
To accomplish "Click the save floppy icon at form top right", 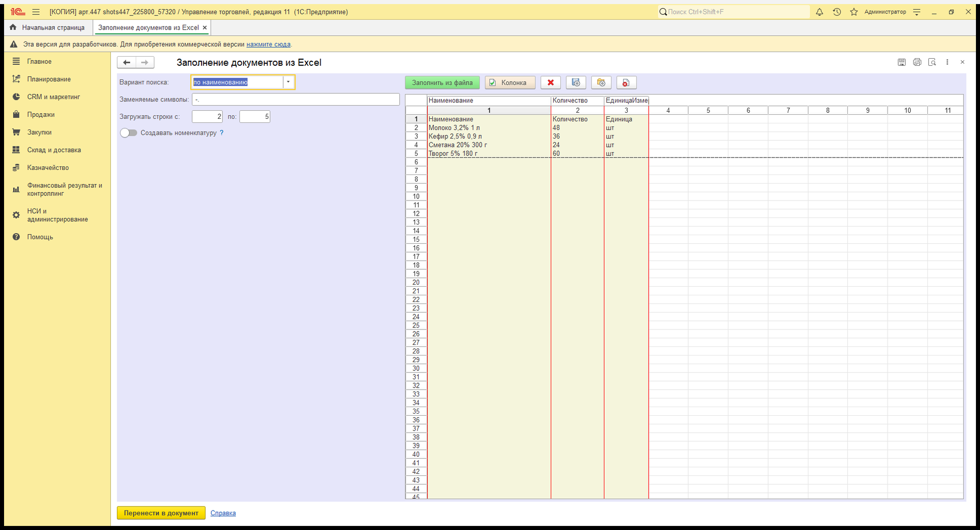I will (902, 62).
